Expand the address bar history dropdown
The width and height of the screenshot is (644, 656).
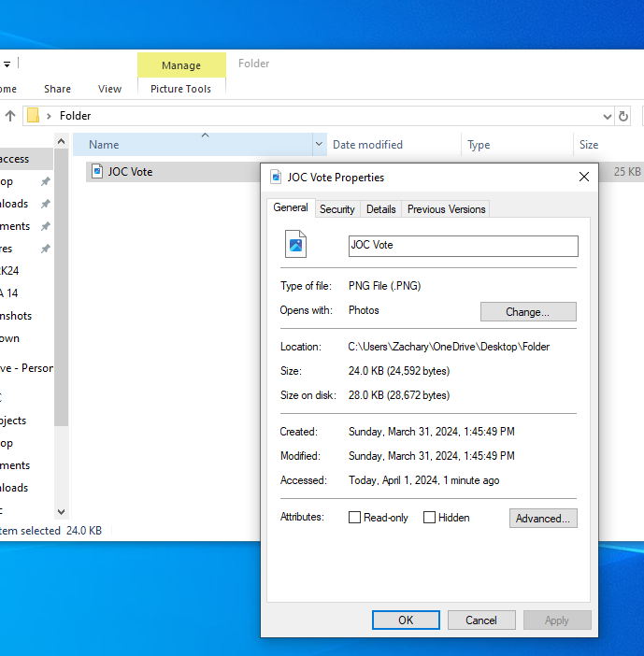(x=608, y=116)
